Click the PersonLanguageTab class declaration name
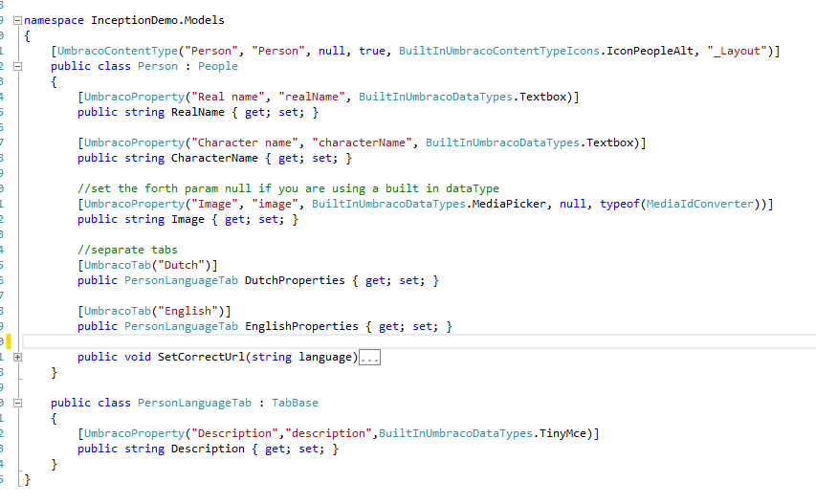 tap(194, 403)
